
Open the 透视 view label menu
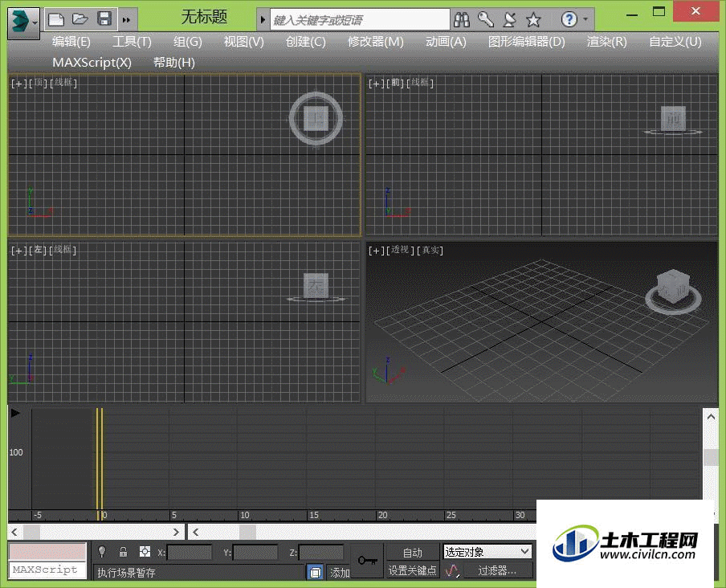(400, 250)
